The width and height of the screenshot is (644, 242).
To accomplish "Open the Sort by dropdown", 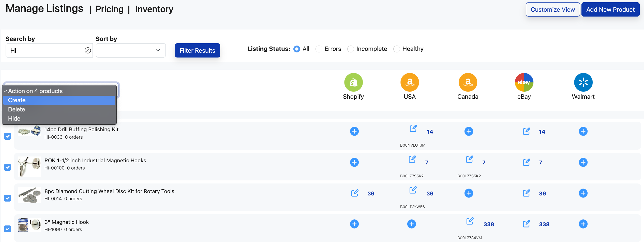I will pyautogui.click(x=131, y=50).
